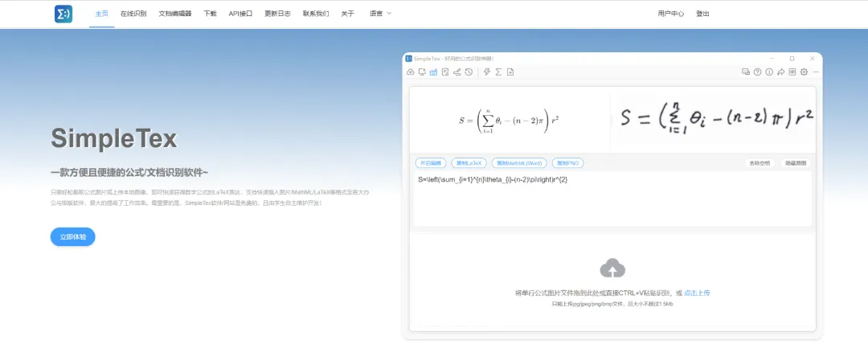868x361 pixels.
Task: Select the handwriting input icon
Action: point(457,72)
